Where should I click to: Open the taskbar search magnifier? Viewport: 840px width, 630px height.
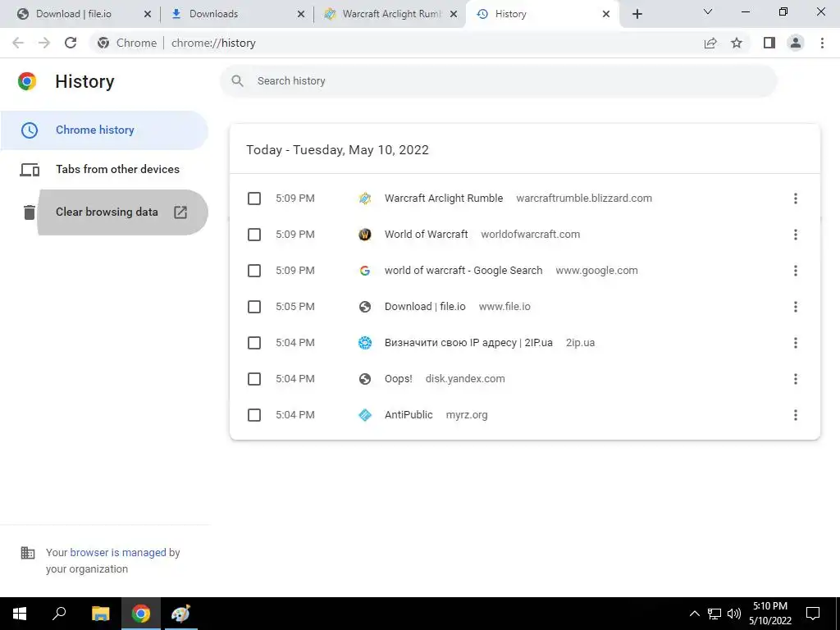point(59,614)
